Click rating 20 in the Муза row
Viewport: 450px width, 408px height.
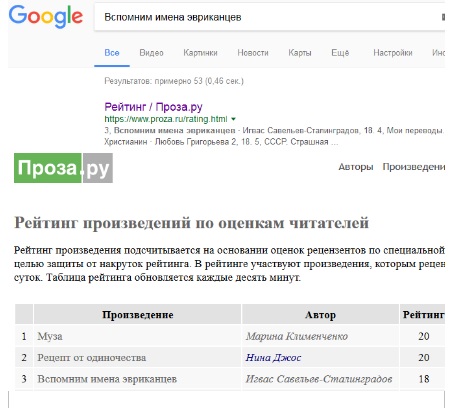[x=424, y=336]
